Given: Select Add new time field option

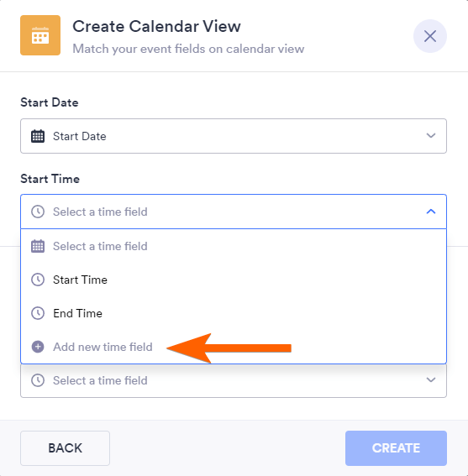Looking at the screenshot, I should (x=234, y=347).
